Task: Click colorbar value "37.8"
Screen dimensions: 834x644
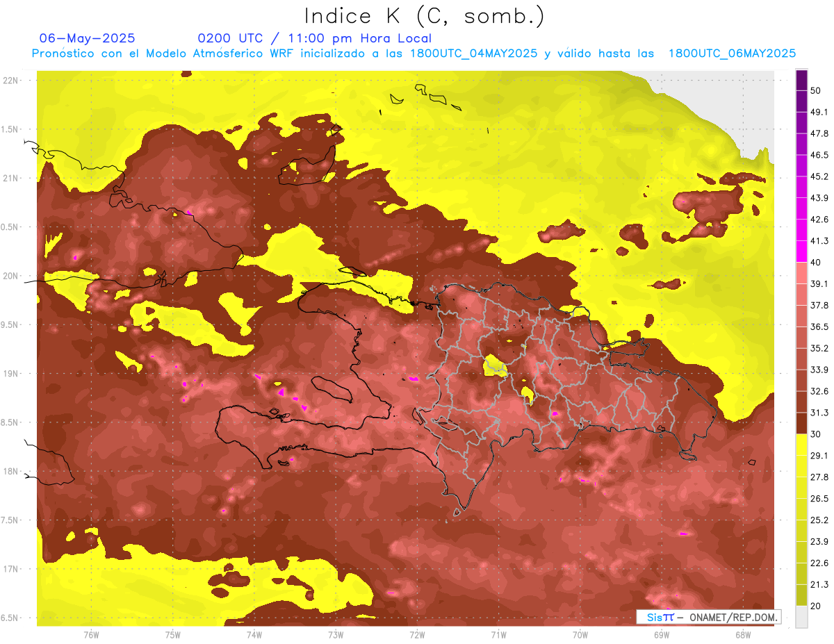Action: tap(819, 305)
